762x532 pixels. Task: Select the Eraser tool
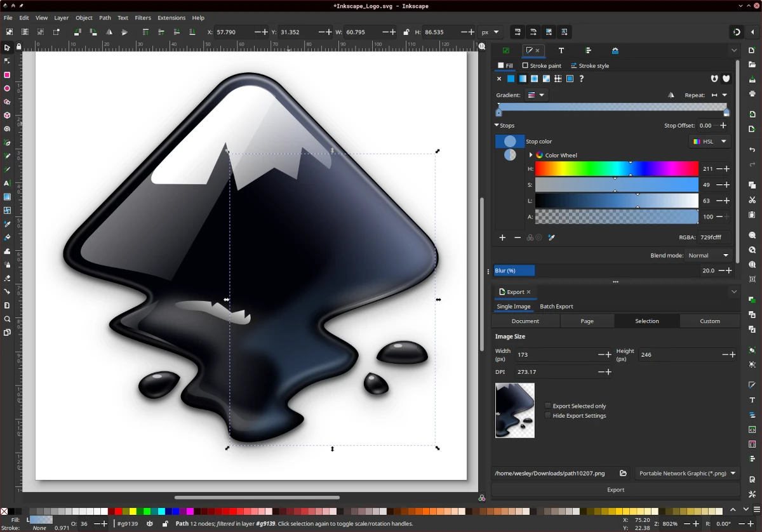7,278
